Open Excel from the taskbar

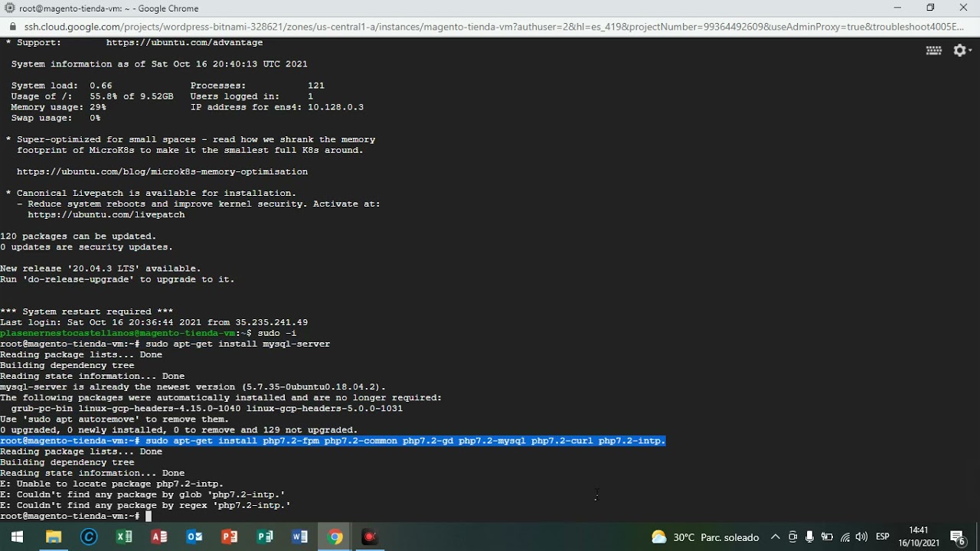coord(124,537)
